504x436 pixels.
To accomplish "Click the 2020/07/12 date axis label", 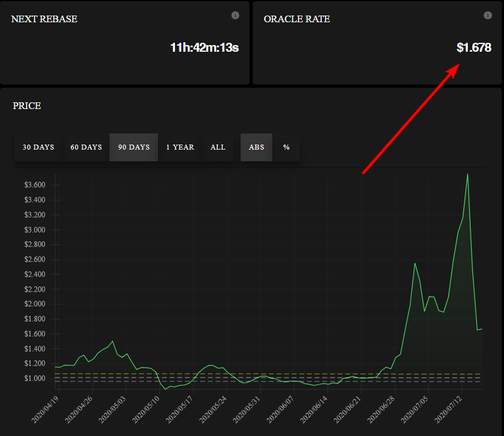I will tap(448, 409).
